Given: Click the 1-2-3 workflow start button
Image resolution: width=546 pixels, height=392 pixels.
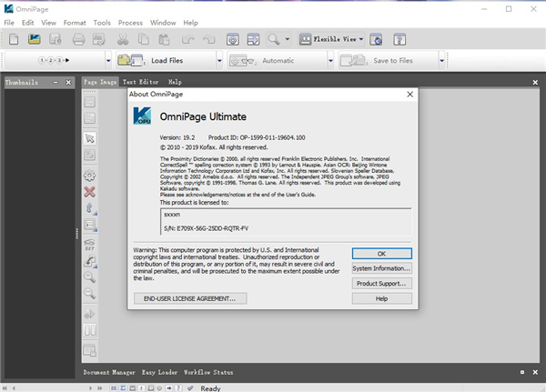Looking at the screenshot, I should pyautogui.click(x=54, y=60).
